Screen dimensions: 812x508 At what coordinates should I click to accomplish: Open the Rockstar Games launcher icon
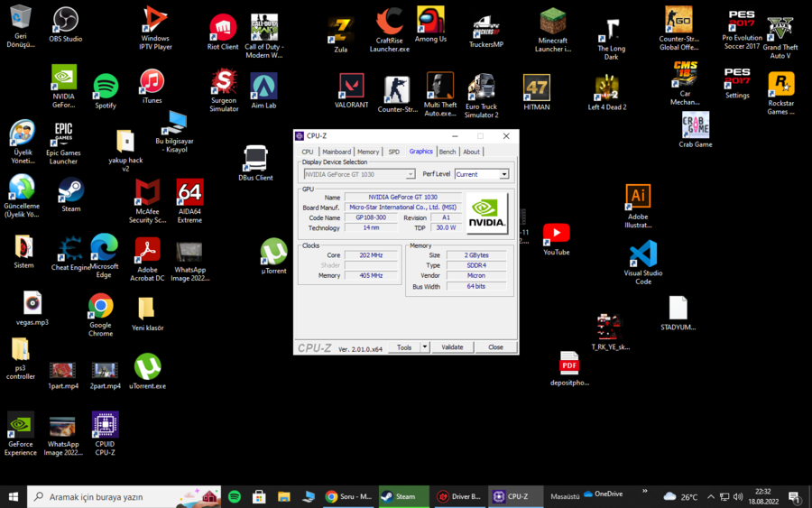coord(780,85)
